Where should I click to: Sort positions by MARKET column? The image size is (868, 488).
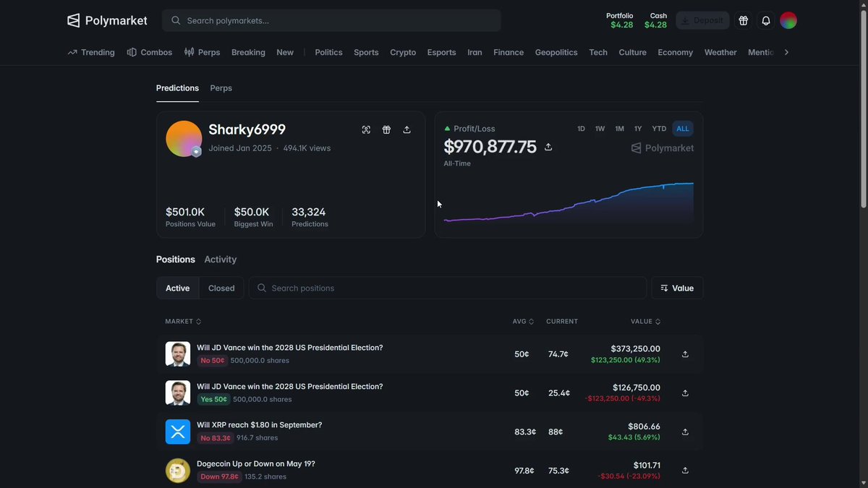(183, 321)
